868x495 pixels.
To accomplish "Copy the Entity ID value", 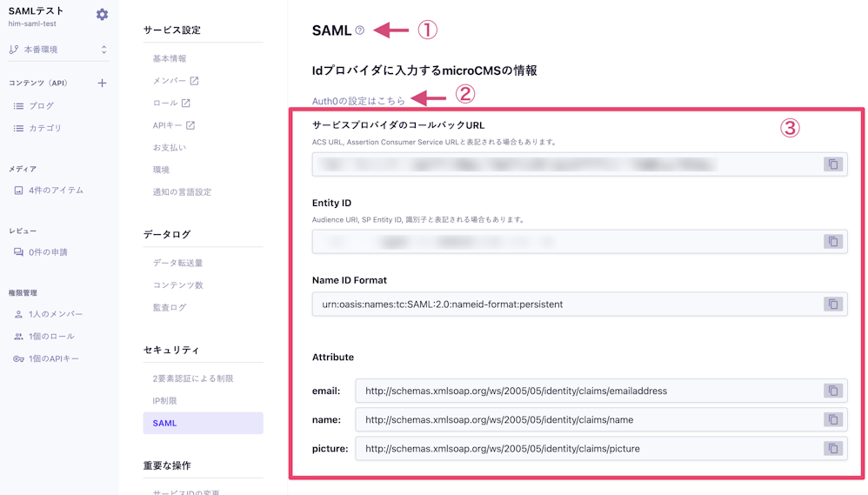I will [832, 241].
